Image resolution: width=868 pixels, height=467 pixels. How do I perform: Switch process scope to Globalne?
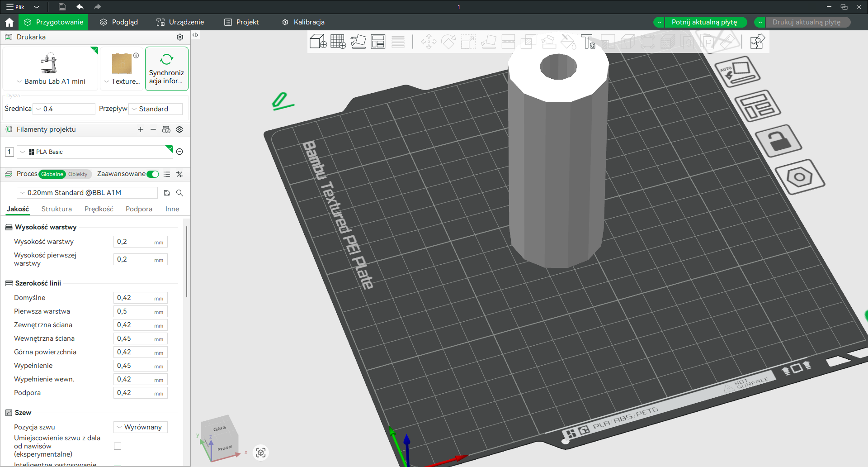[52, 174]
